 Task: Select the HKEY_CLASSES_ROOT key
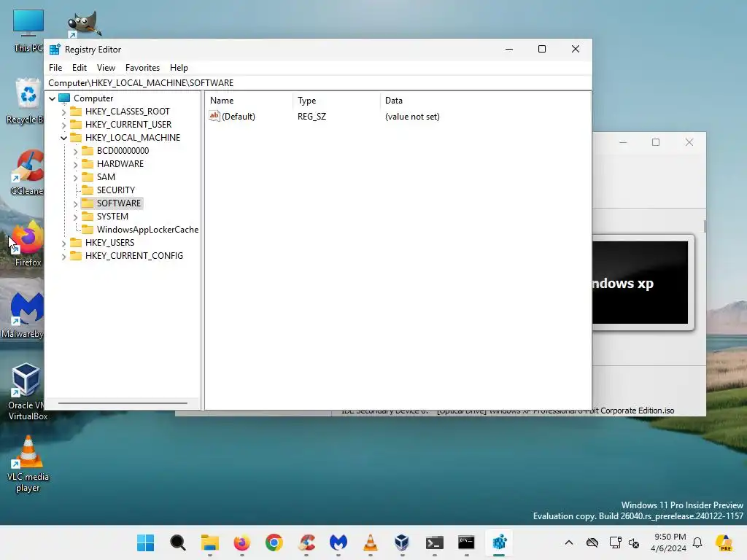pyautogui.click(x=127, y=112)
